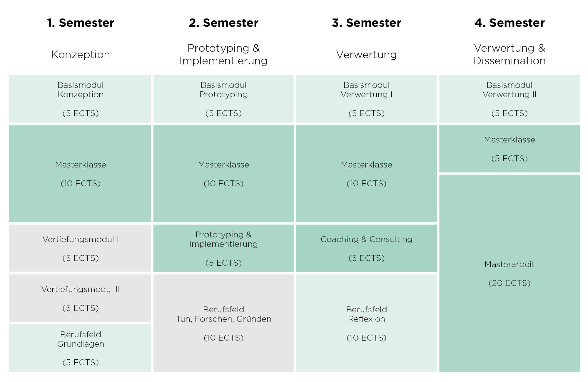Image resolution: width=588 pixels, height=382 pixels.
Task: Select the Basismodul Verwertung I block
Action: coord(366,99)
